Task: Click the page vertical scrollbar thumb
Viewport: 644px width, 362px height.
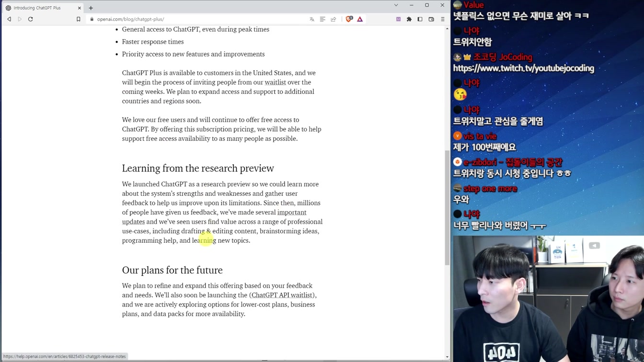Action: tap(447, 207)
